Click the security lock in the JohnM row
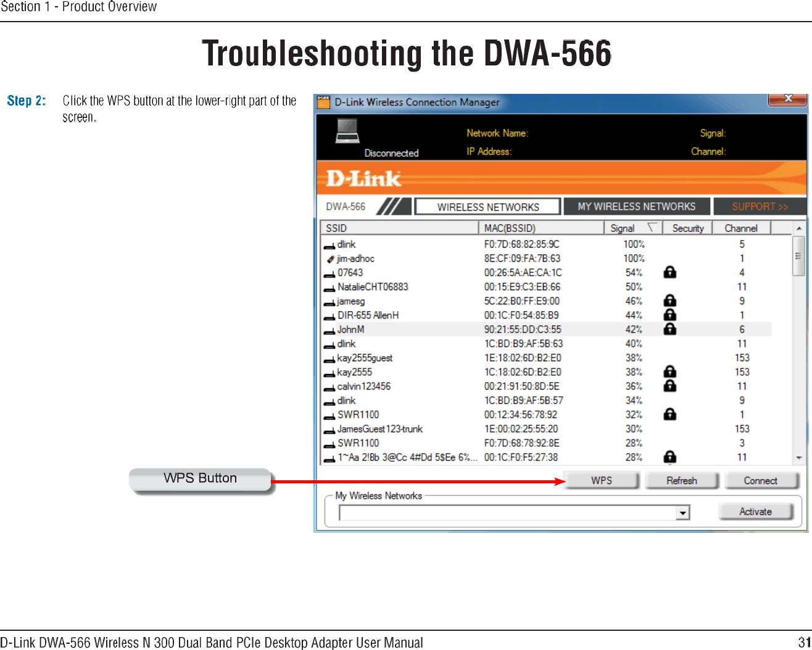The width and height of the screenshot is (812, 650). pos(669,329)
